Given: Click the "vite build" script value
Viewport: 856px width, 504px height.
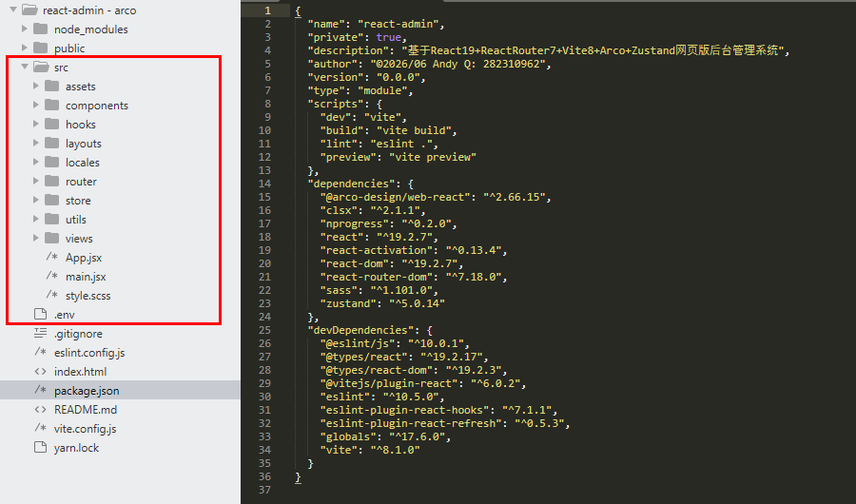Looking at the screenshot, I should coord(414,130).
